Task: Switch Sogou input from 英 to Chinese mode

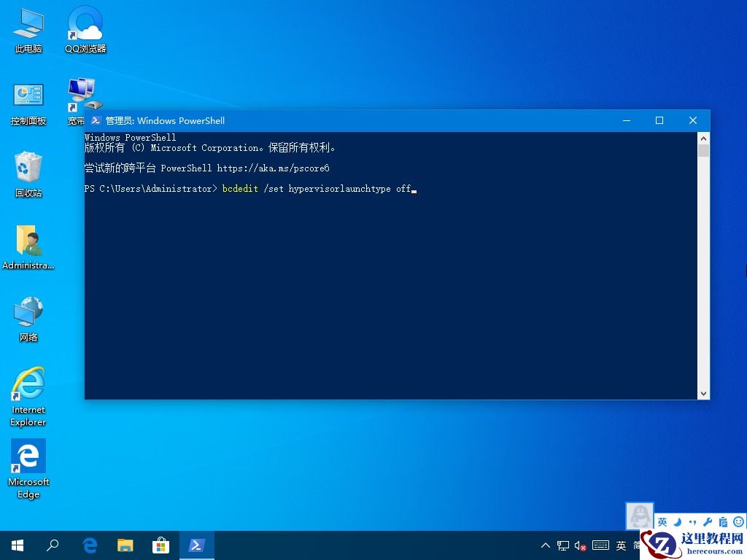Action: point(662,521)
